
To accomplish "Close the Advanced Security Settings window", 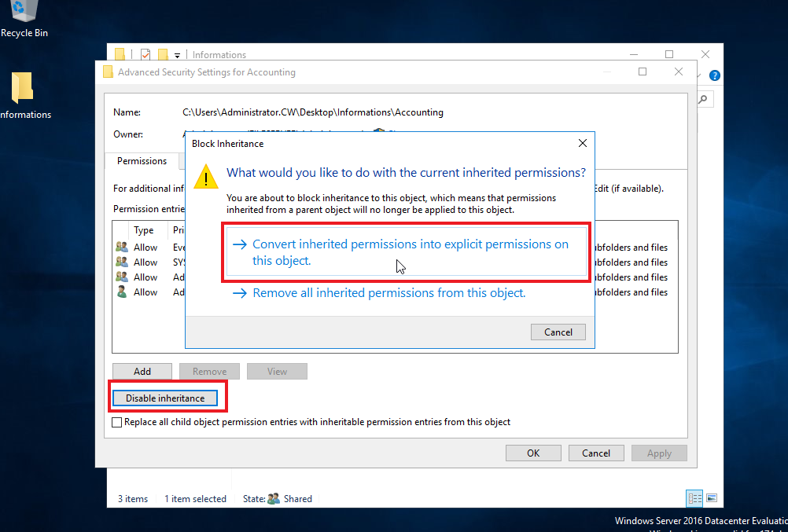I will coord(679,72).
